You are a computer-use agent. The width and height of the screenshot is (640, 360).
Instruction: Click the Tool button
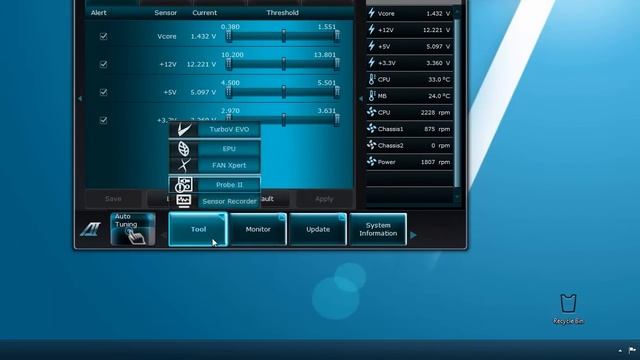pyautogui.click(x=198, y=229)
